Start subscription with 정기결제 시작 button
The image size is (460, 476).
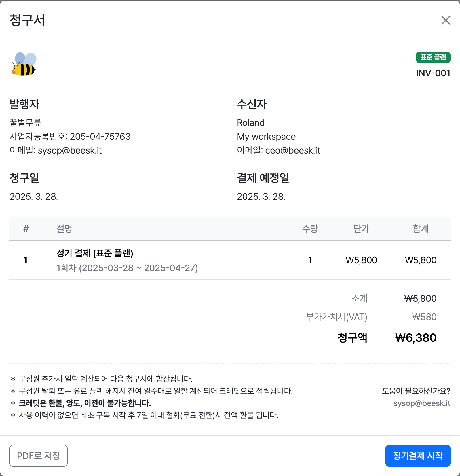pos(418,456)
